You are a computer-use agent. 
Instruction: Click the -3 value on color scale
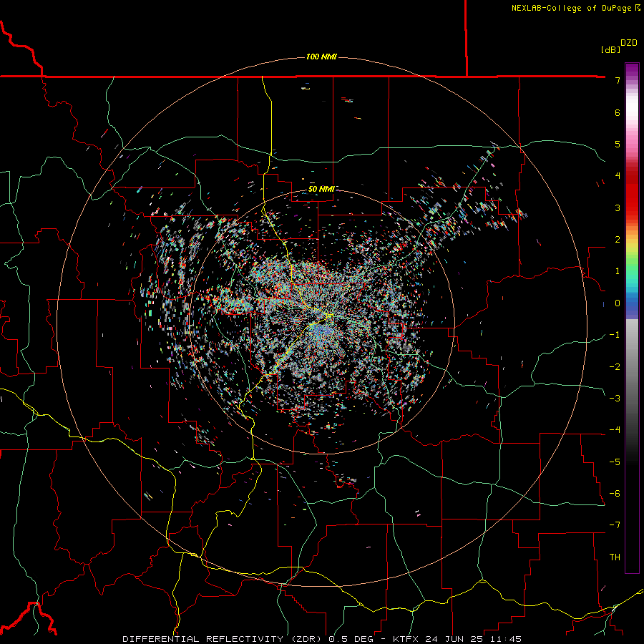615,399
